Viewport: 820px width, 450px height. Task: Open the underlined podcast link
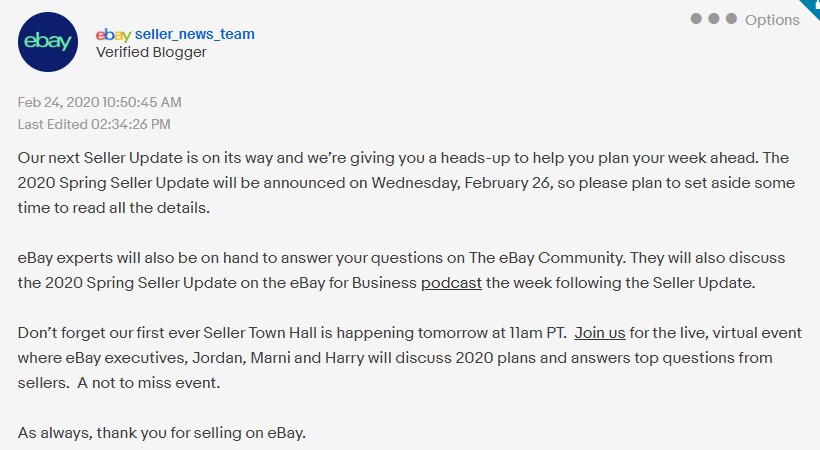tap(451, 283)
